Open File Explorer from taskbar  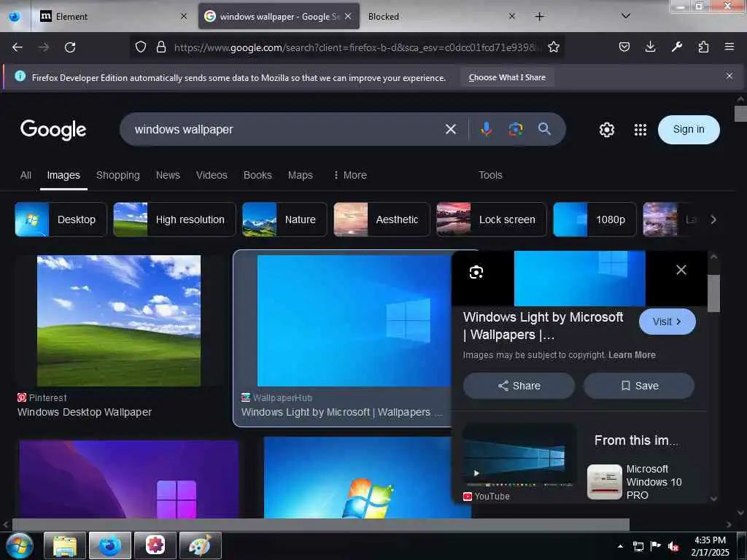(65, 545)
